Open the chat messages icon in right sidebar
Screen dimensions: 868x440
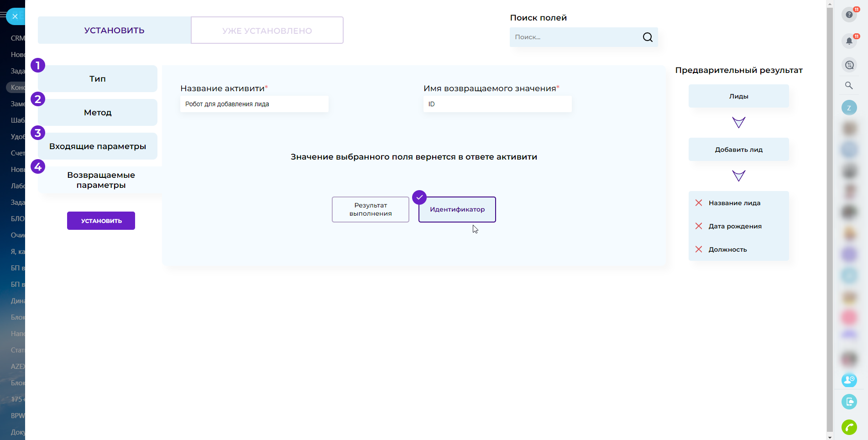click(849, 65)
